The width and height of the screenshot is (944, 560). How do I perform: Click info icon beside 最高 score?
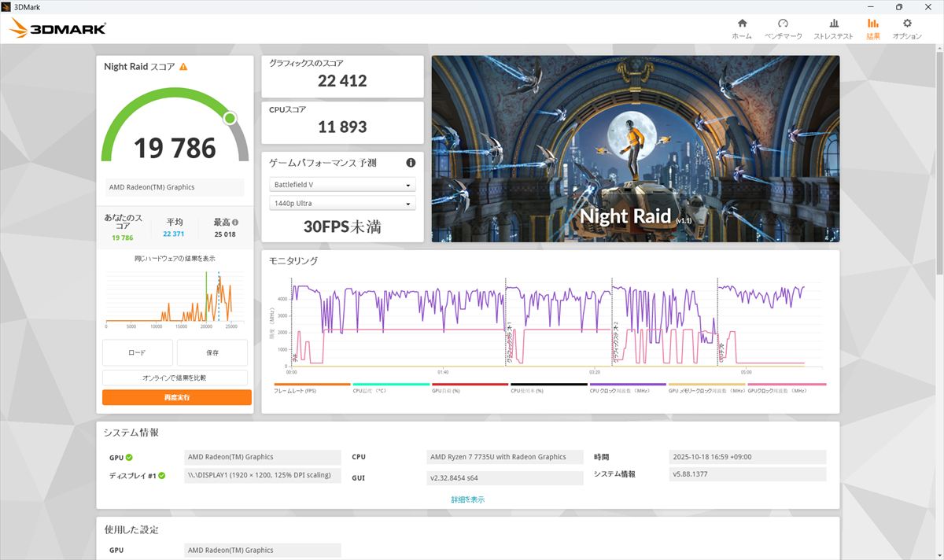[x=235, y=223]
